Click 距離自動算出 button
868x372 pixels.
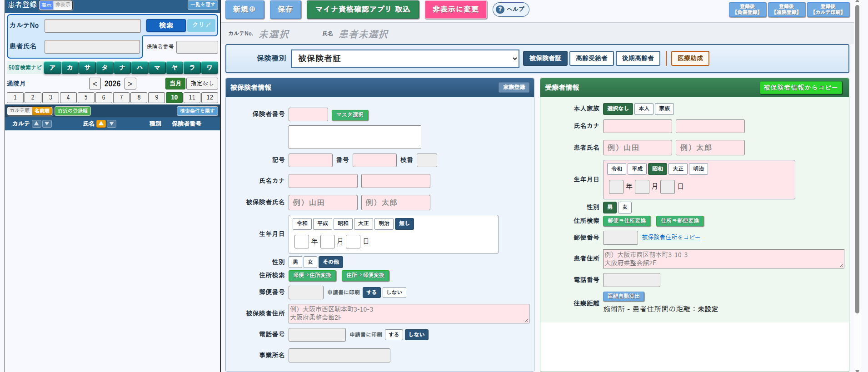(x=624, y=296)
